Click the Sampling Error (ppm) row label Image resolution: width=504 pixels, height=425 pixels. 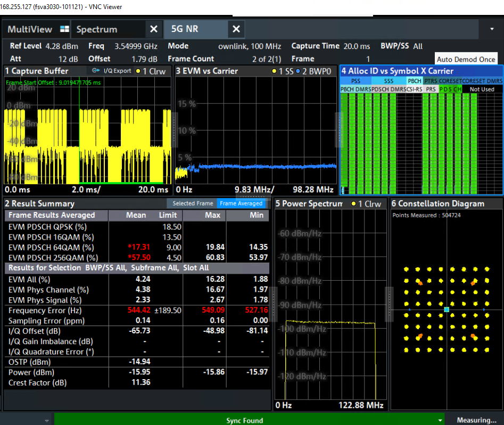pyautogui.click(x=47, y=321)
